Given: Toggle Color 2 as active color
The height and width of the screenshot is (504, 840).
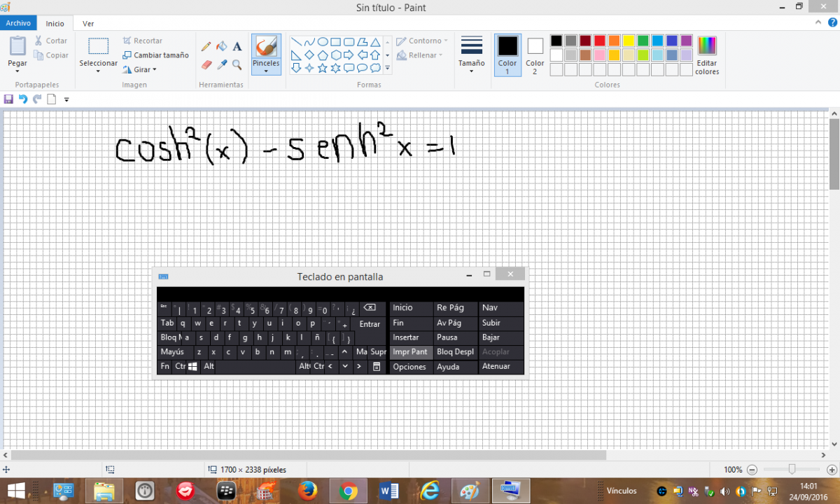Looking at the screenshot, I should [x=535, y=55].
